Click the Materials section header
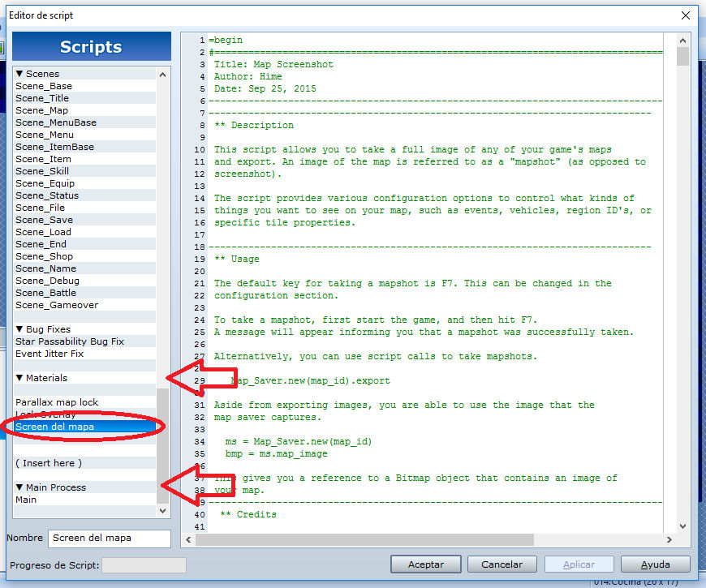Screen dimensions: 706x588 tap(85, 378)
